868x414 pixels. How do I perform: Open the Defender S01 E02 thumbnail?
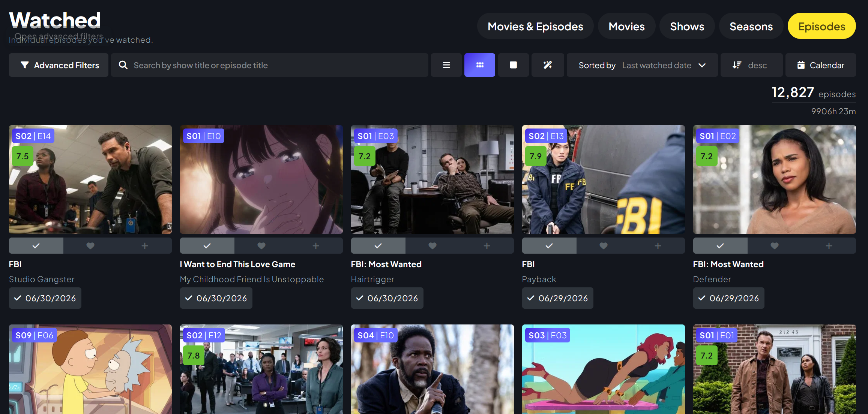pyautogui.click(x=775, y=179)
